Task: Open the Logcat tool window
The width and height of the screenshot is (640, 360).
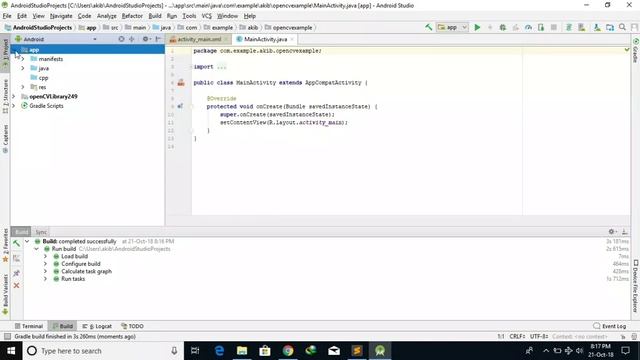Action: (97, 326)
